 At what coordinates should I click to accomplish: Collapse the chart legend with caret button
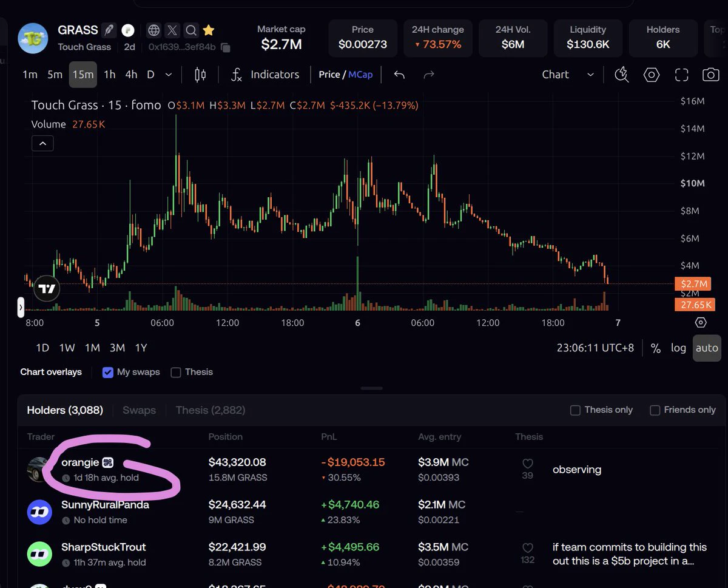click(x=42, y=144)
